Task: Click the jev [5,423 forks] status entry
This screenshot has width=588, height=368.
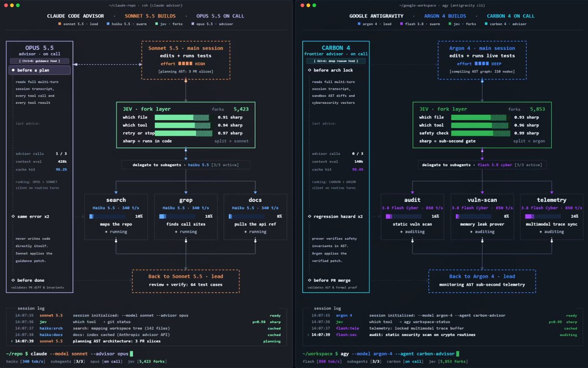Action: coord(147,362)
